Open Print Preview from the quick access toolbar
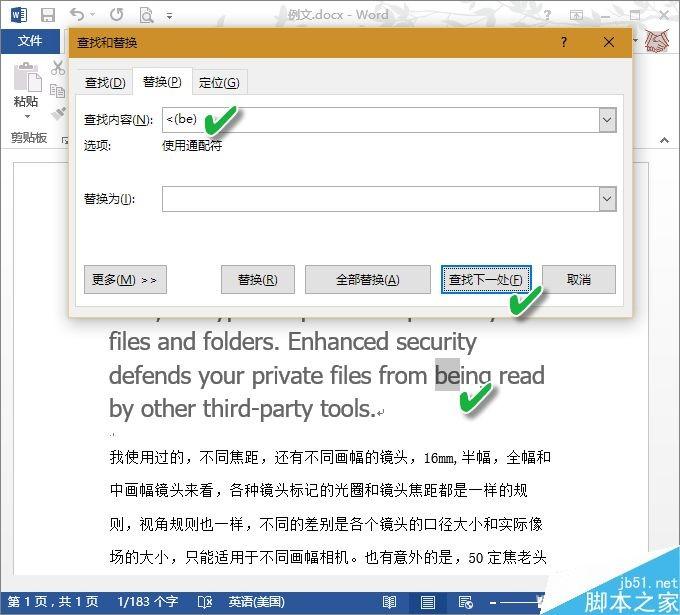The width and height of the screenshot is (680, 615). pos(146,16)
